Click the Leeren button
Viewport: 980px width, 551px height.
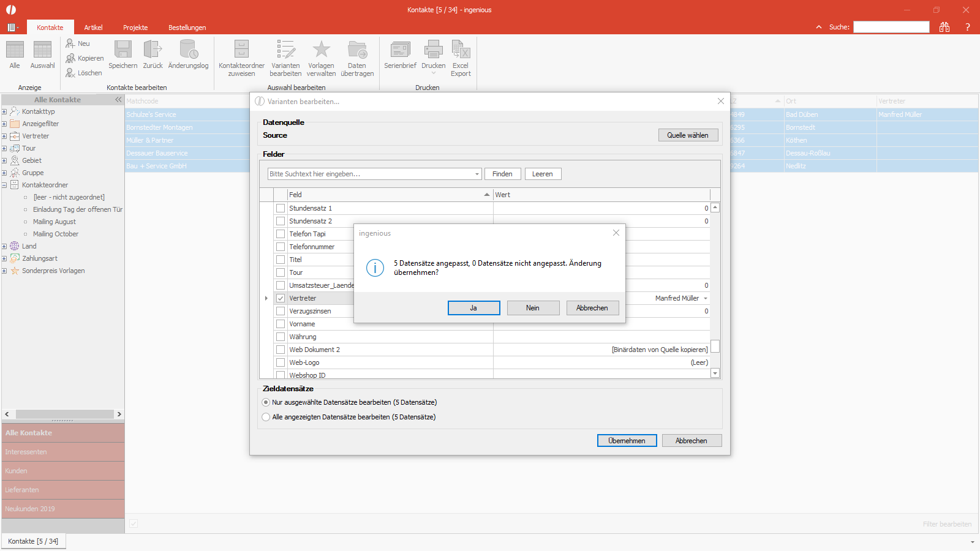click(542, 174)
